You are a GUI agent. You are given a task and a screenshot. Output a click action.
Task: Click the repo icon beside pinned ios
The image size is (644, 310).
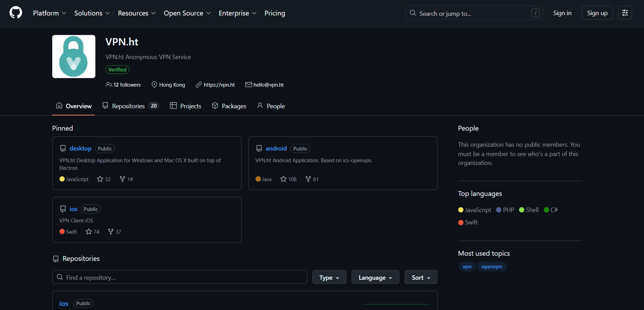63,209
